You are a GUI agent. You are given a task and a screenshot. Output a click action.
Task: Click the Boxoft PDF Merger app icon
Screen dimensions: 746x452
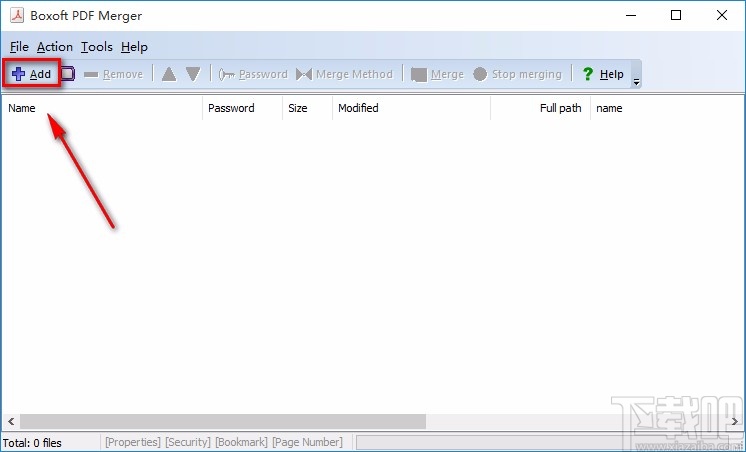click(x=17, y=15)
